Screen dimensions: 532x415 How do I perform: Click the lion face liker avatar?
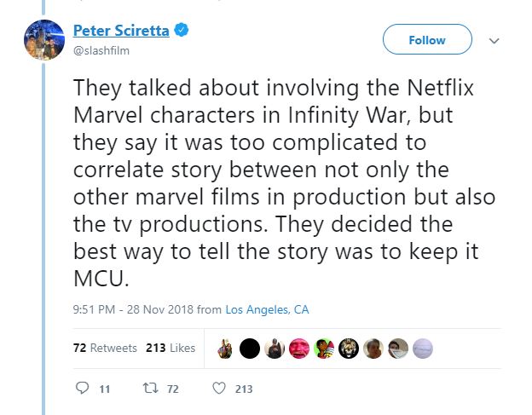(x=348, y=348)
